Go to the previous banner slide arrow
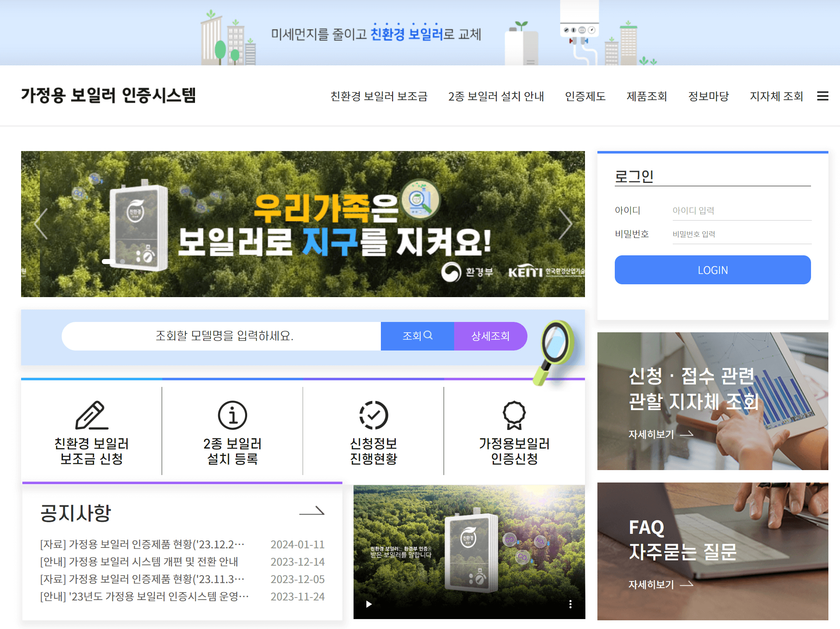The width and height of the screenshot is (840, 629). [x=41, y=223]
